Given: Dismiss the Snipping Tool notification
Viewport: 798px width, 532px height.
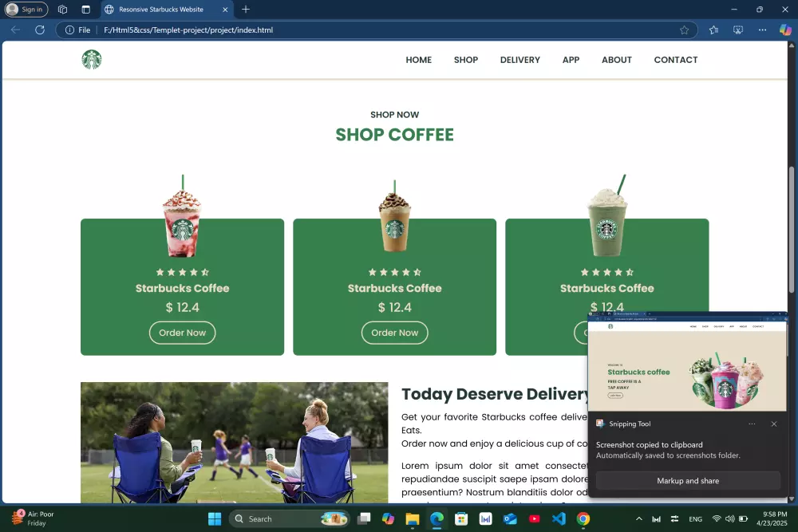Looking at the screenshot, I should click(773, 424).
